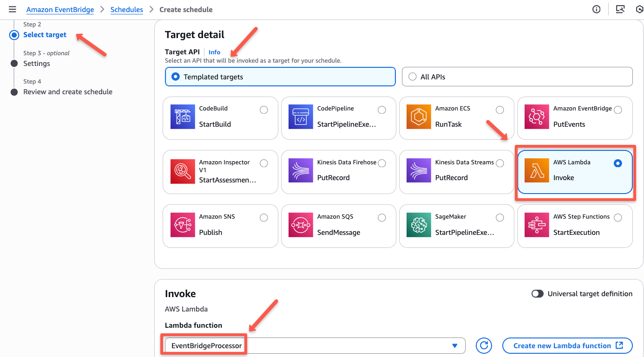The image size is (644, 357).
Task: Click Create new Lambda function button
Action: tap(567, 345)
